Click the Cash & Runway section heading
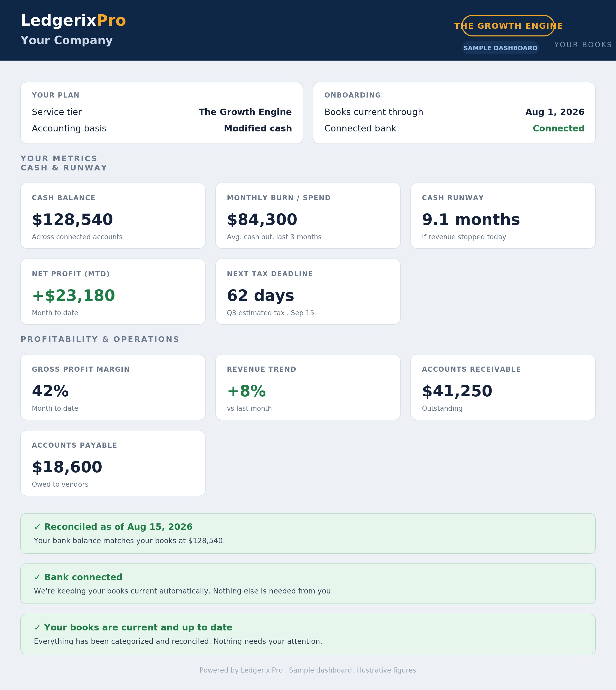 (x=64, y=168)
